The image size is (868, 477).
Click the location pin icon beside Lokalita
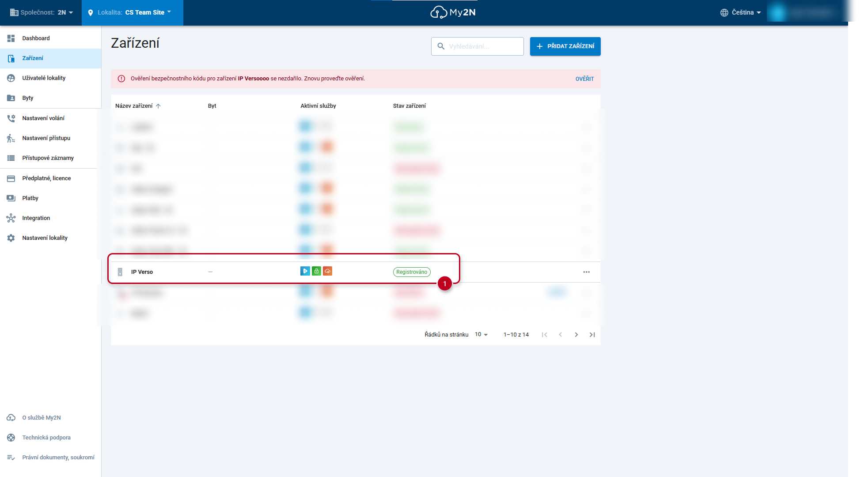(x=91, y=13)
